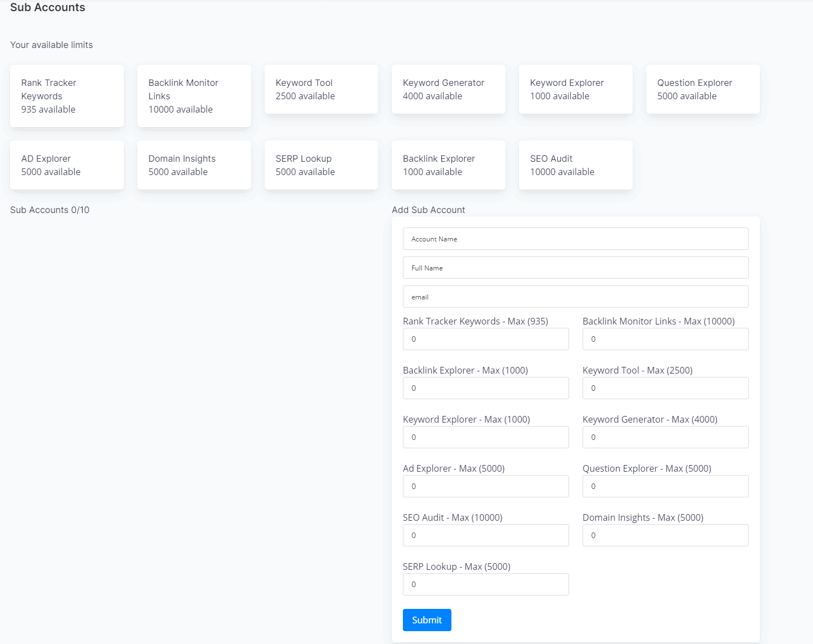Edit the SERP Lookup Max (5000) field
Viewport: 813px width, 644px height.
(485, 584)
